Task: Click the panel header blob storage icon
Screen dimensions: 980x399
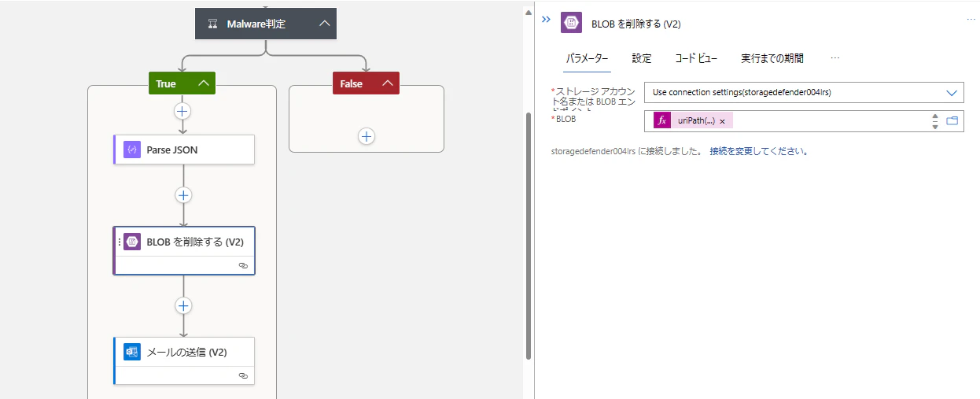Action: pos(572,23)
